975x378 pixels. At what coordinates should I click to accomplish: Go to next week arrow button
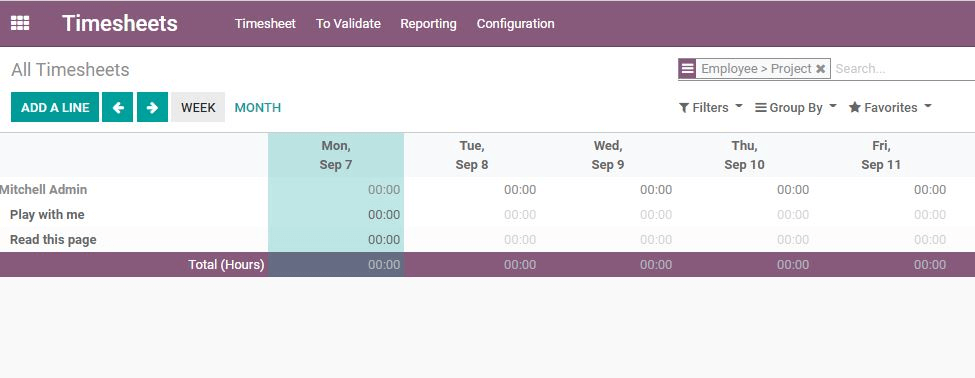coord(152,107)
